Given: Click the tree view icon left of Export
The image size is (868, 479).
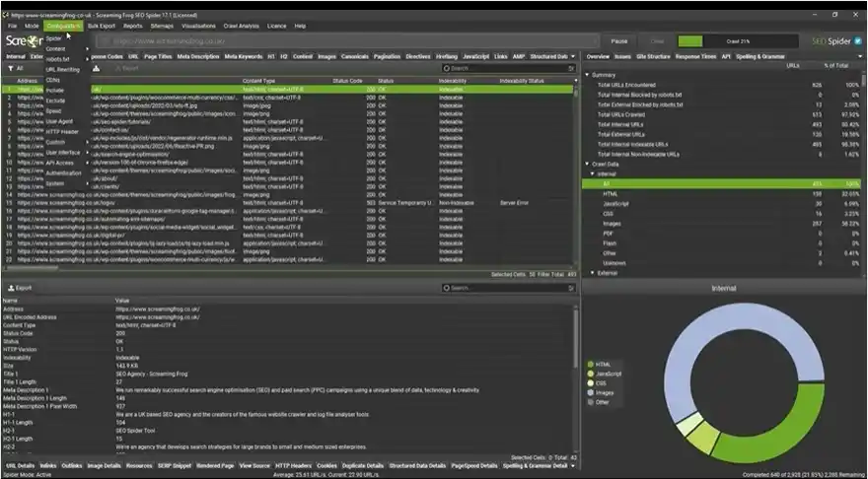Looking at the screenshot, I should pyautogui.click(x=96, y=69).
